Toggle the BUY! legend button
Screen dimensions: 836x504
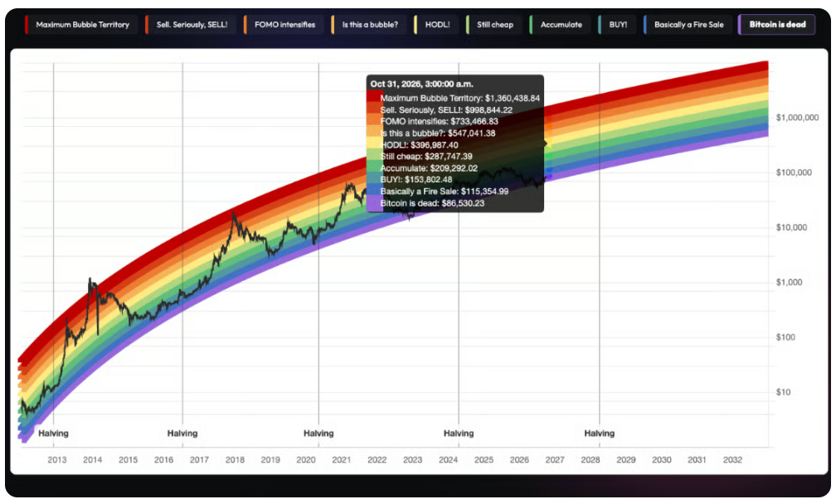click(x=617, y=25)
